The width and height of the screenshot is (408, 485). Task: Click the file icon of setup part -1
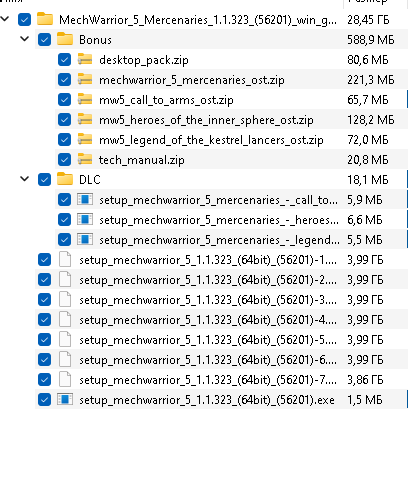click(65, 259)
